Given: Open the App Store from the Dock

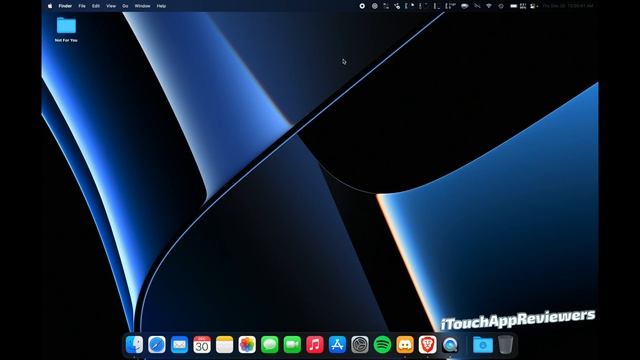Looking at the screenshot, I should pyautogui.click(x=337, y=345).
